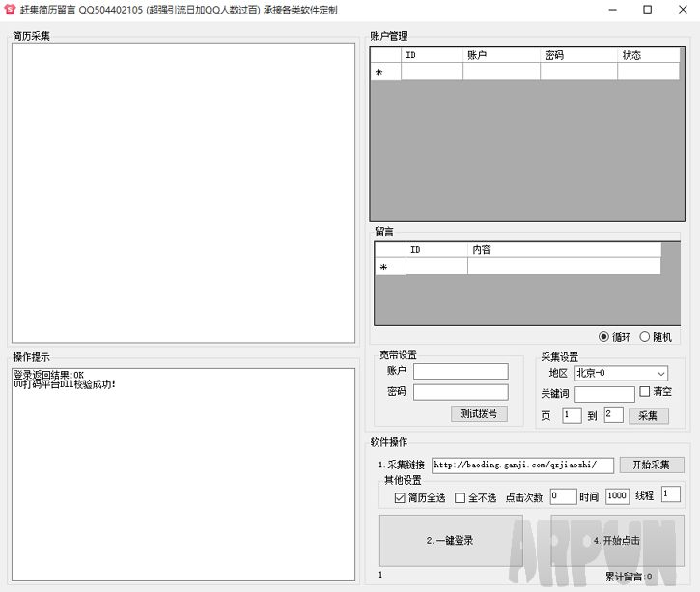
Task: Enable the 清空 checkbox
Action: [645, 392]
